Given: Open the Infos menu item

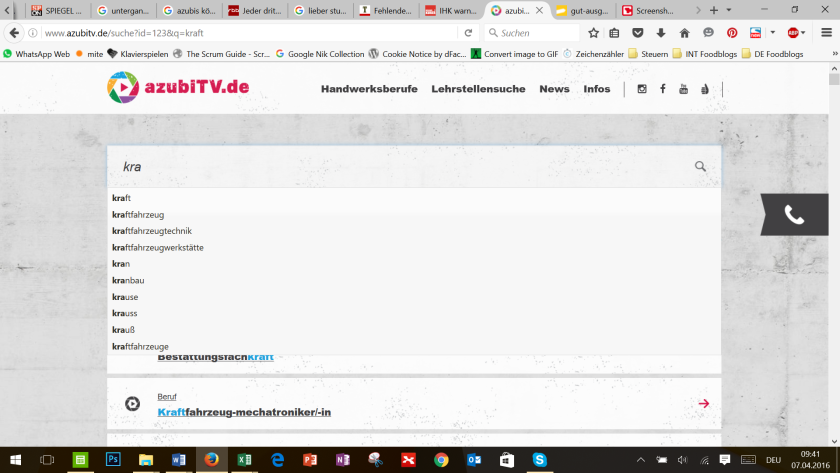Looking at the screenshot, I should click(x=597, y=89).
